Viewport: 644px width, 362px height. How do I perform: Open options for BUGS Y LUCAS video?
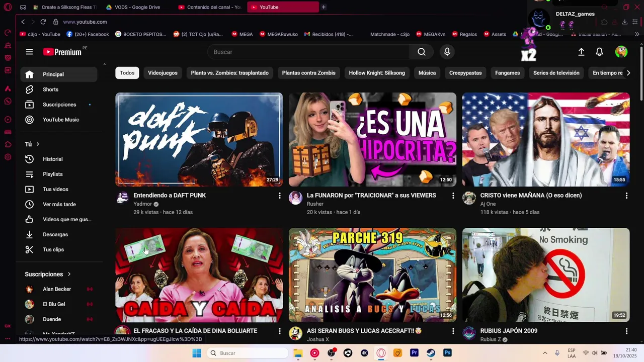[x=453, y=331]
